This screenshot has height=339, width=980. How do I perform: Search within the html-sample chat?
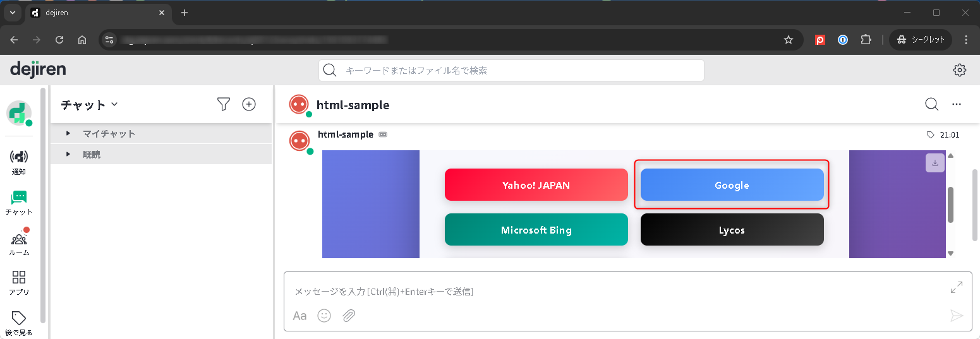coord(931,104)
